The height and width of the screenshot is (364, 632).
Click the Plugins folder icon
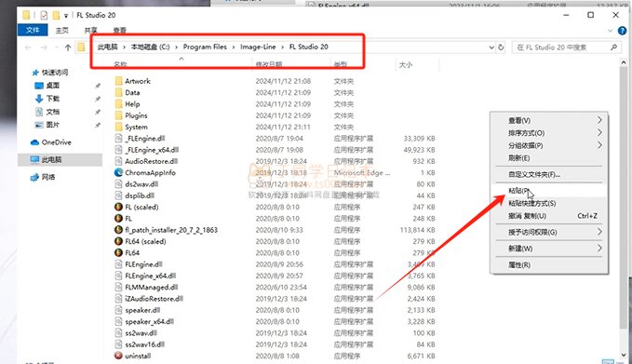118,115
